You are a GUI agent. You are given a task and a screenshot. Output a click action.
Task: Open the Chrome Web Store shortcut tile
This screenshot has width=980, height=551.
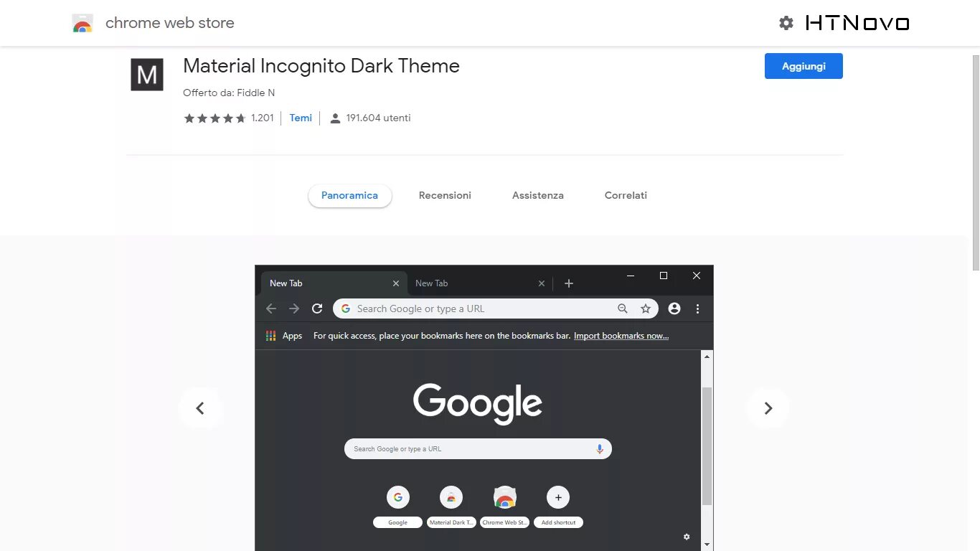[x=505, y=507]
